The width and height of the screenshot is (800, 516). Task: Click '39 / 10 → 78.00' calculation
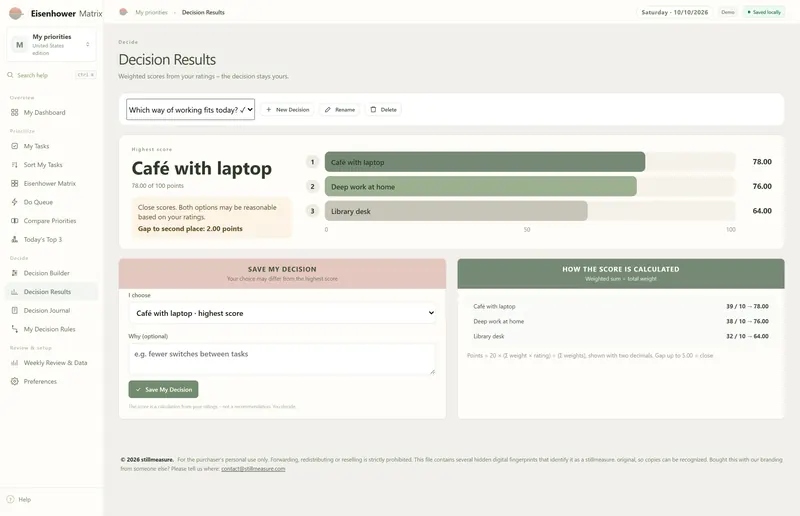pyautogui.click(x=747, y=306)
